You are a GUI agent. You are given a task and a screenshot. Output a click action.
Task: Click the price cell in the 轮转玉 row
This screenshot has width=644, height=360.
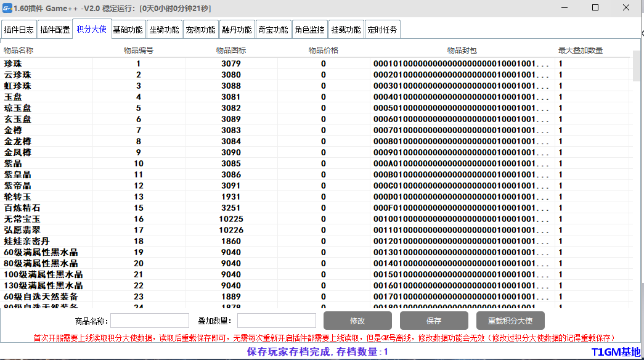[324, 197]
